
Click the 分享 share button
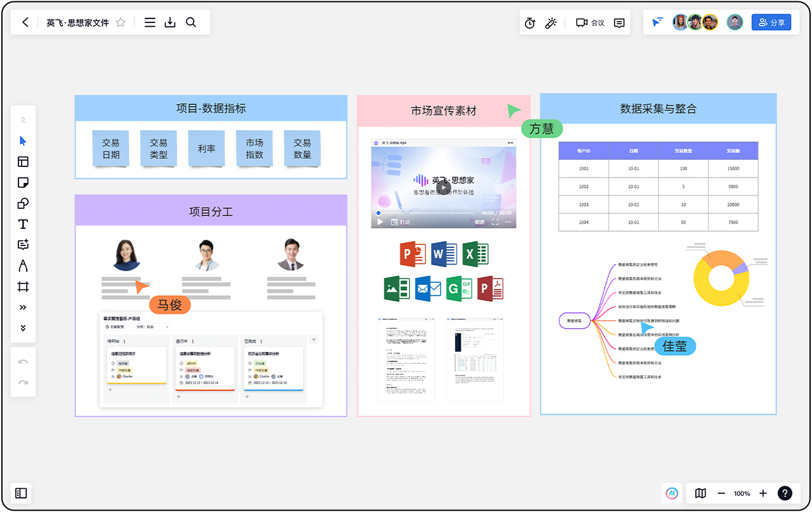(771, 22)
